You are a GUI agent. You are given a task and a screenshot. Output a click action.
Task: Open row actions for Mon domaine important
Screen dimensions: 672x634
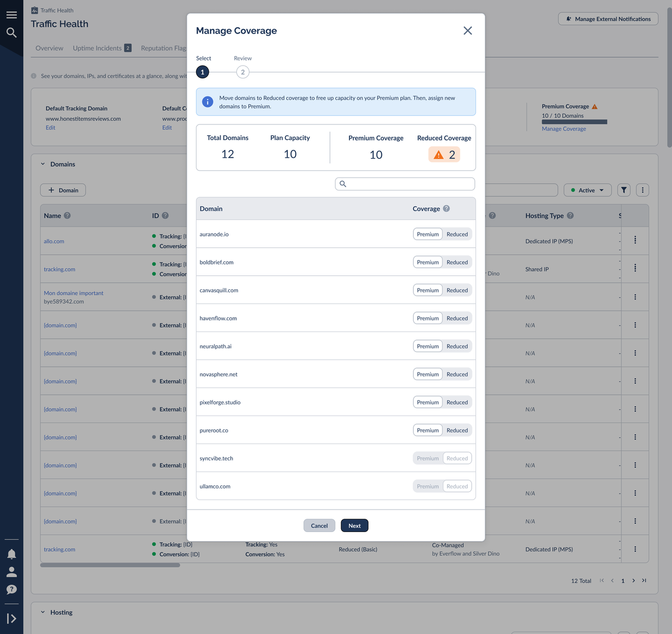[x=635, y=297]
